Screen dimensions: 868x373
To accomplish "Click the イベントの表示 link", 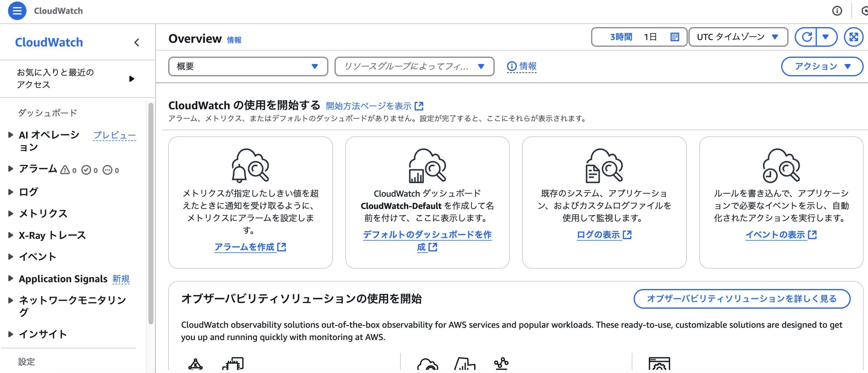I will point(781,234).
